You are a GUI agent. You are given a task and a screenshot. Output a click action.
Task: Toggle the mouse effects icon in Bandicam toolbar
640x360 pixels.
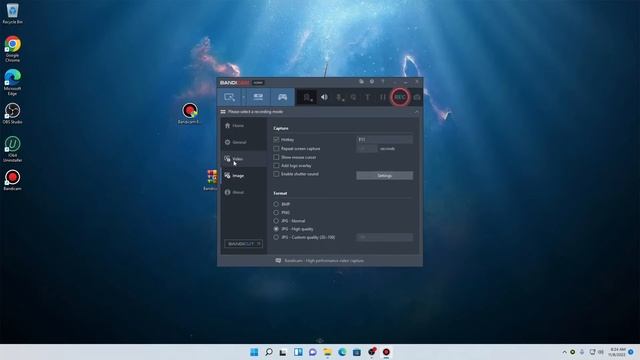click(x=353, y=97)
